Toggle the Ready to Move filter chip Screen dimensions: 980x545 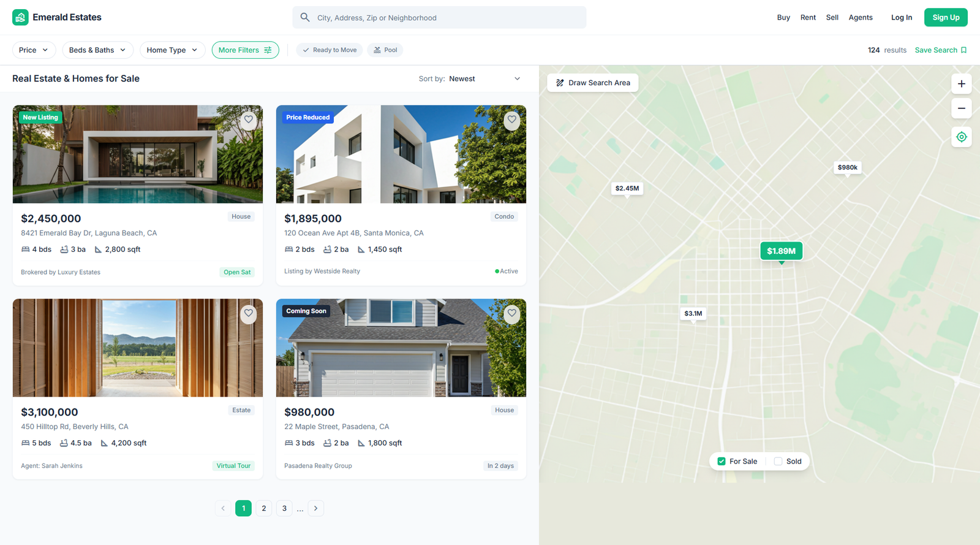[x=330, y=50]
